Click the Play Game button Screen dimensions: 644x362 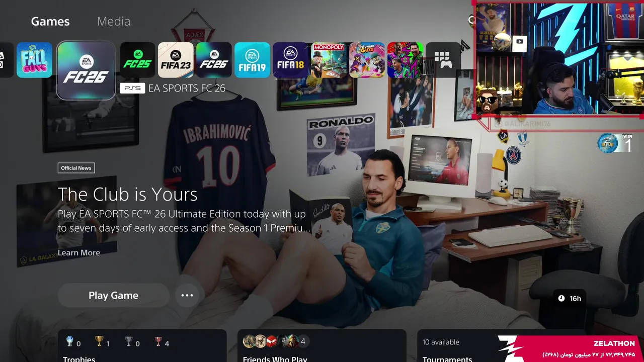pos(113,295)
